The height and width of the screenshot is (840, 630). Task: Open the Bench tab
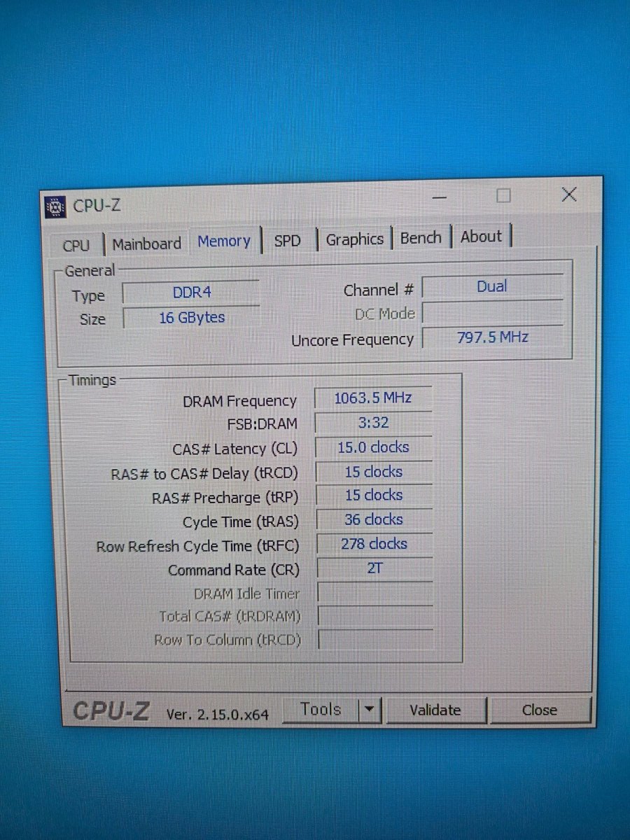[421, 238]
